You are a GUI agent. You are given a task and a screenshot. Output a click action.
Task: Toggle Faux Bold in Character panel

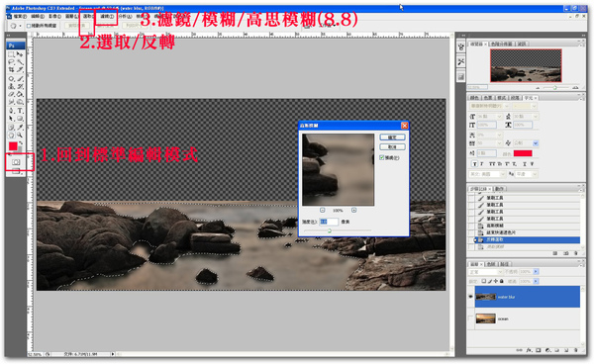click(474, 164)
